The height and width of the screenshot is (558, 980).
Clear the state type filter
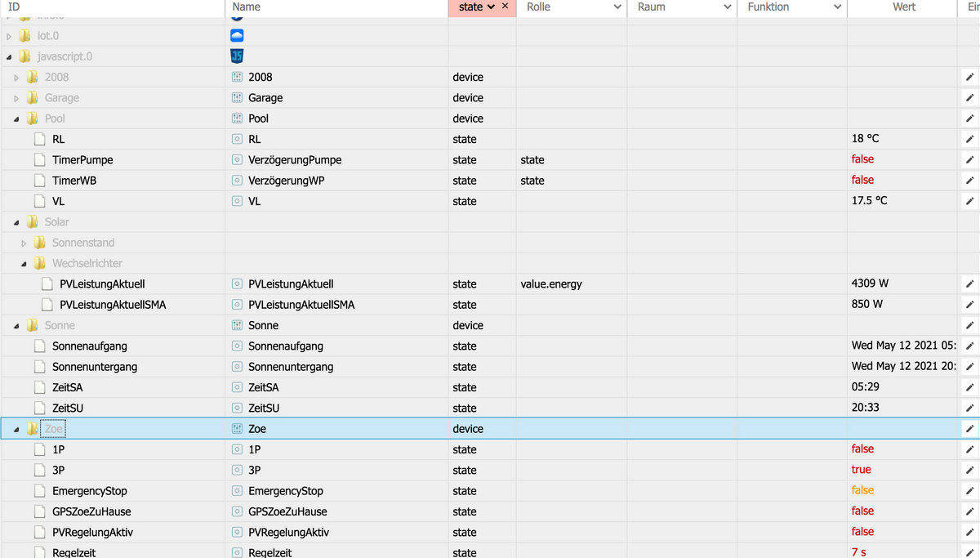click(x=505, y=7)
